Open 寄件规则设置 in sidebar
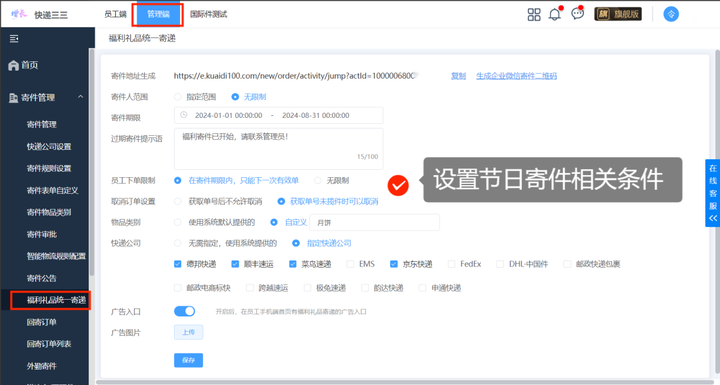The height and width of the screenshot is (385, 720). click(49, 168)
